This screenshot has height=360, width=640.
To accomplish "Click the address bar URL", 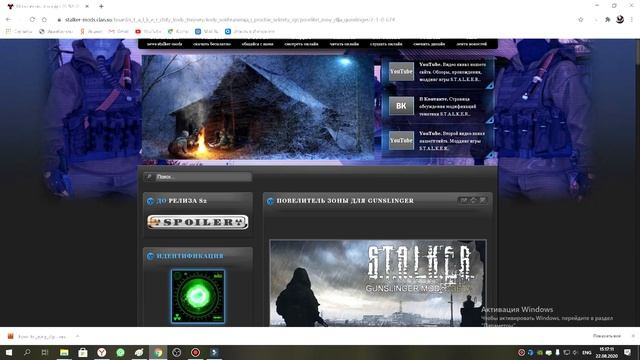I will tap(230, 20).
